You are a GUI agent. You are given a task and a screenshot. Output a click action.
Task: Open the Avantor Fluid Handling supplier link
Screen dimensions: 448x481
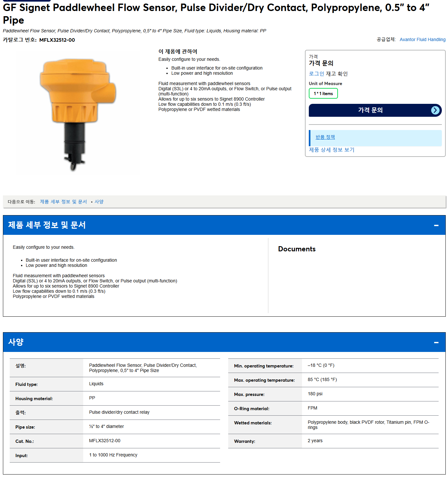[422, 39]
